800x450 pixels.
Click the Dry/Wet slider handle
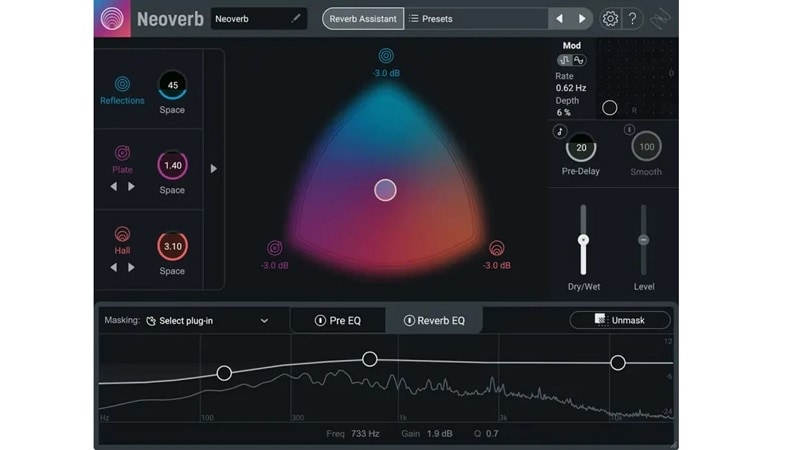click(583, 240)
